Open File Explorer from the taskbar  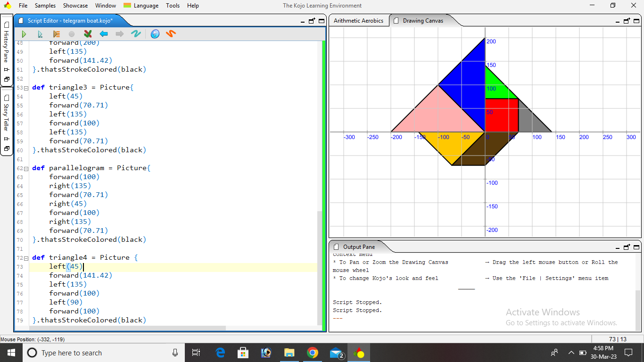point(289,353)
